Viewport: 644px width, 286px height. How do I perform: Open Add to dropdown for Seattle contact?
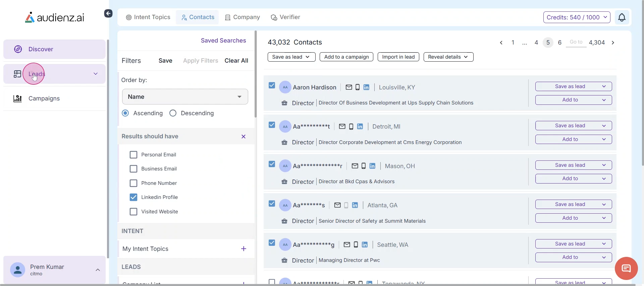(574, 257)
